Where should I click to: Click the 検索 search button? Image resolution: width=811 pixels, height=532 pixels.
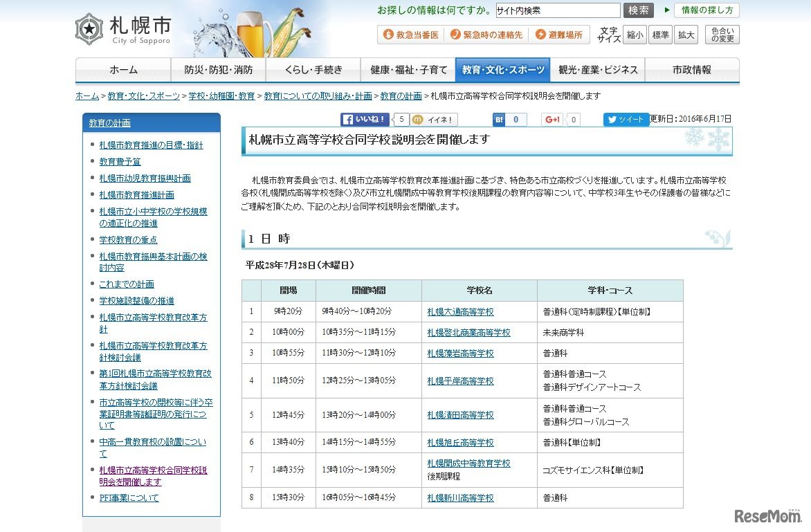point(638,10)
